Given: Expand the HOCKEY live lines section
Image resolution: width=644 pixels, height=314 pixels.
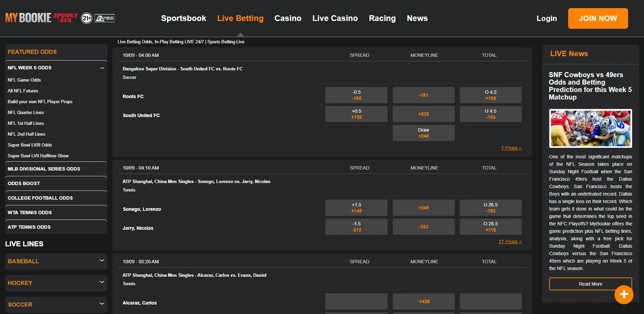Looking at the screenshot, I should pos(102,283).
